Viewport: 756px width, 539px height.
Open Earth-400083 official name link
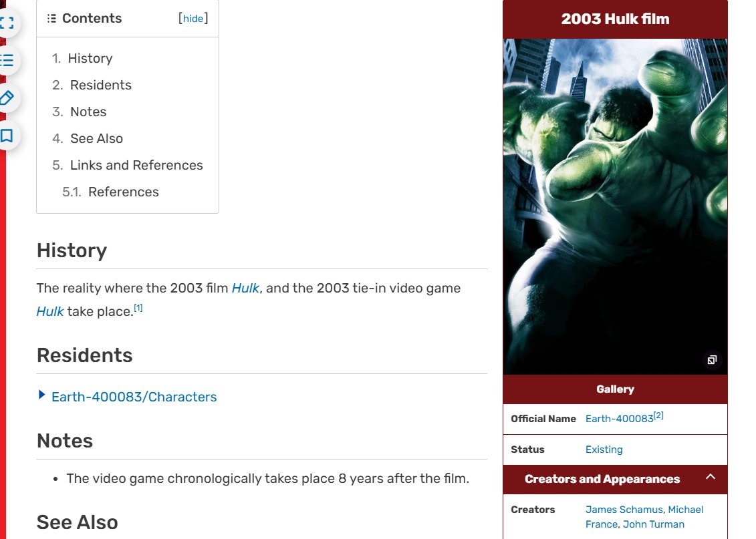coord(619,419)
